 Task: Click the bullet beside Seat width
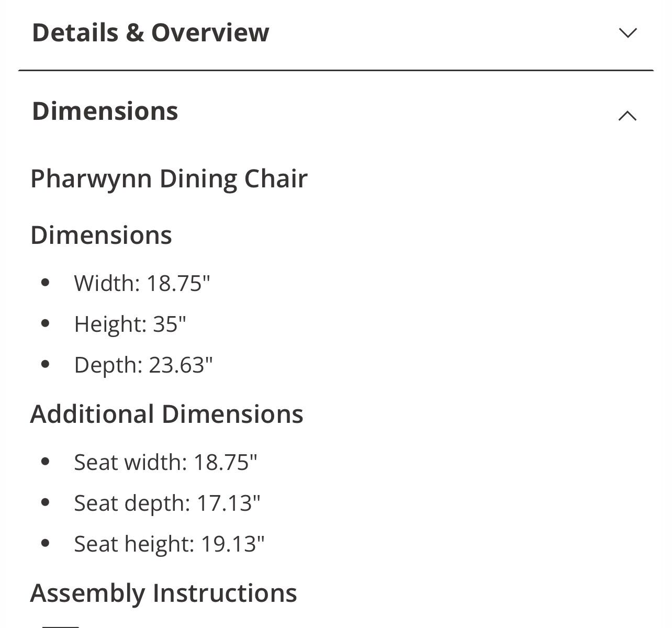point(45,462)
